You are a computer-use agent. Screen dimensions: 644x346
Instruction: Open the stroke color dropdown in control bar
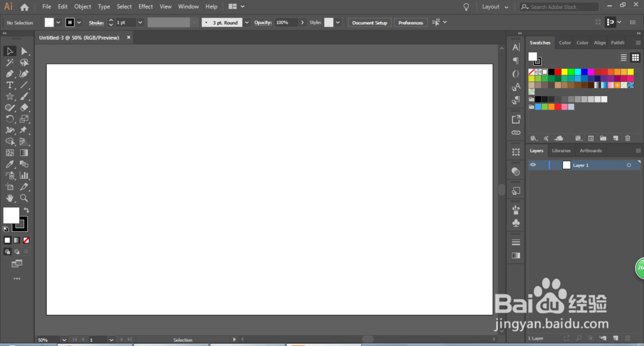(x=79, y=23)
